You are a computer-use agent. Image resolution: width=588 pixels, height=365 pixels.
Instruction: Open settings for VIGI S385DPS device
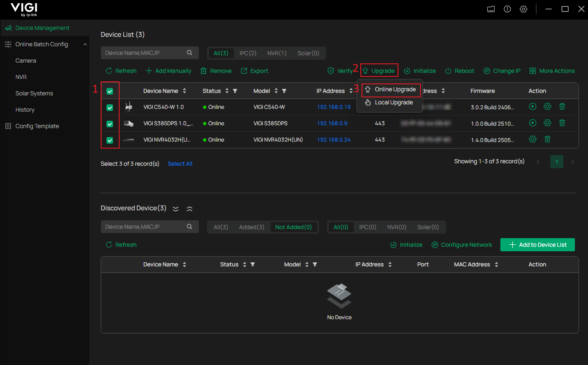click(547, 123)
